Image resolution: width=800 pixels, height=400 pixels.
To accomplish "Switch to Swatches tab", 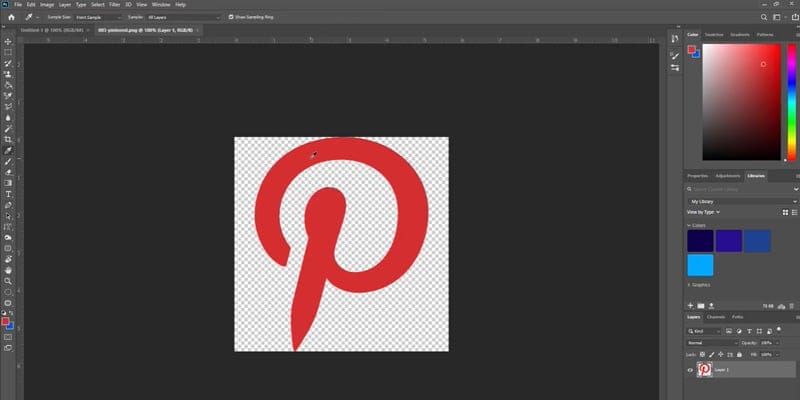I will click(x=714, y=35).
